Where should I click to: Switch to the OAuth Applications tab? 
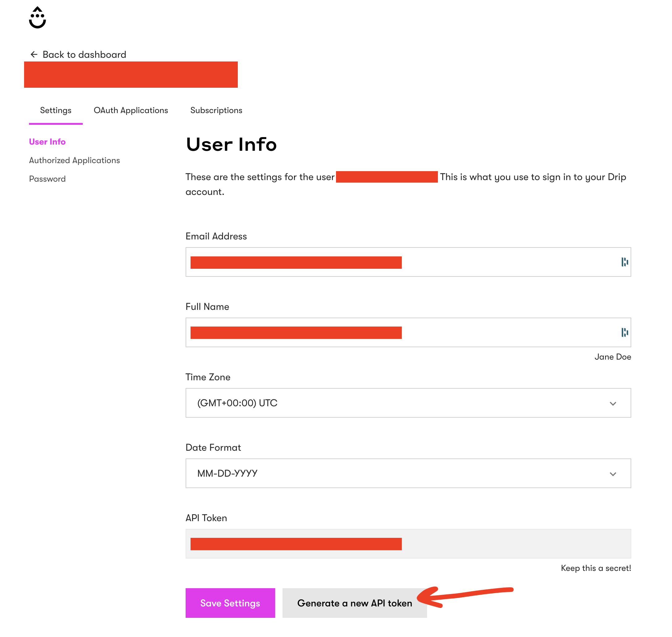coord(131,110)
